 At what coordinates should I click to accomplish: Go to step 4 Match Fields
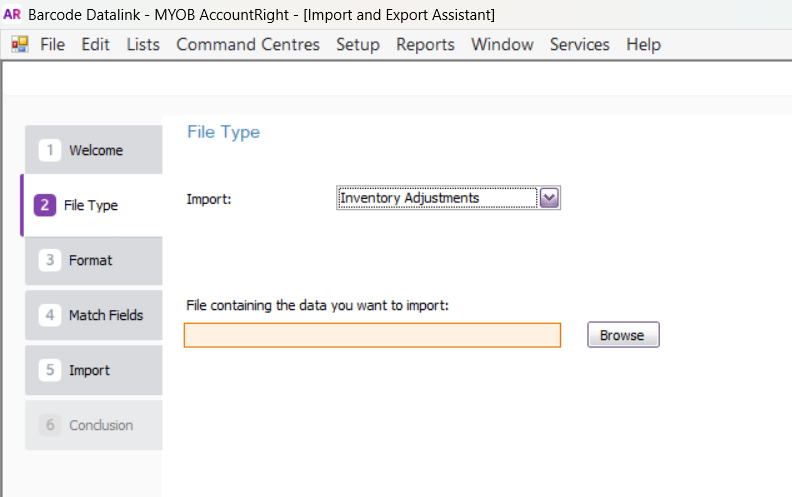click(x=93, y=315)
